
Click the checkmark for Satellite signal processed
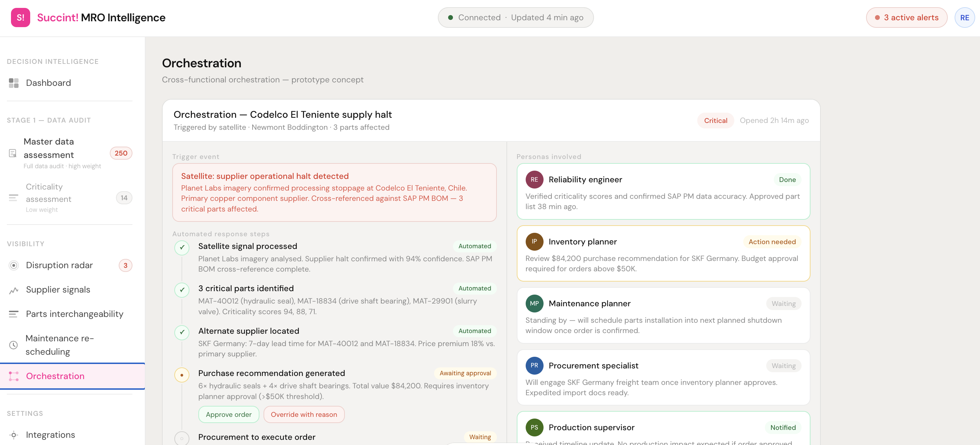point(182,248)
